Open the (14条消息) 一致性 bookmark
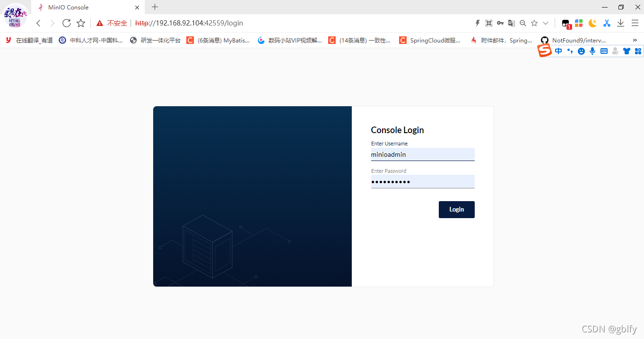 pyautogui.click(x=360, y=41)
